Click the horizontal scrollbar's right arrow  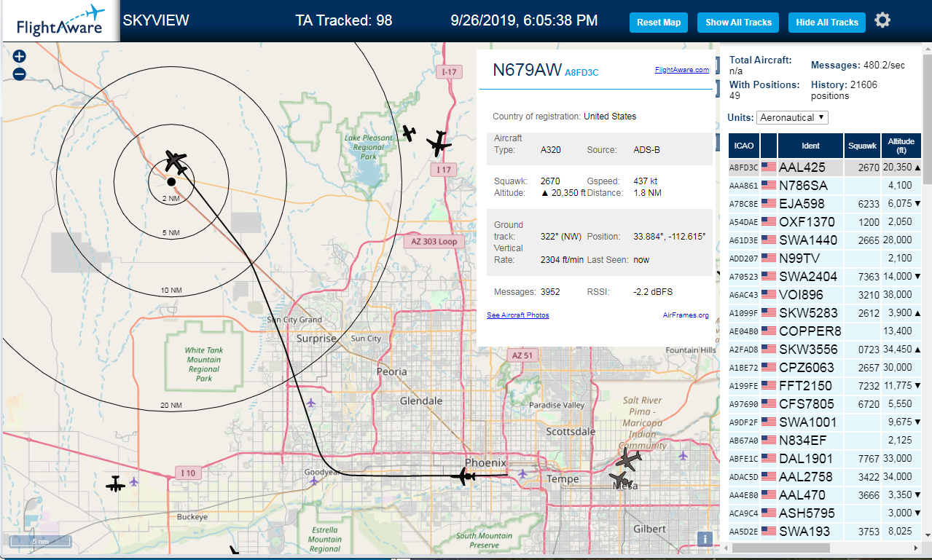[x=917, y=548]
